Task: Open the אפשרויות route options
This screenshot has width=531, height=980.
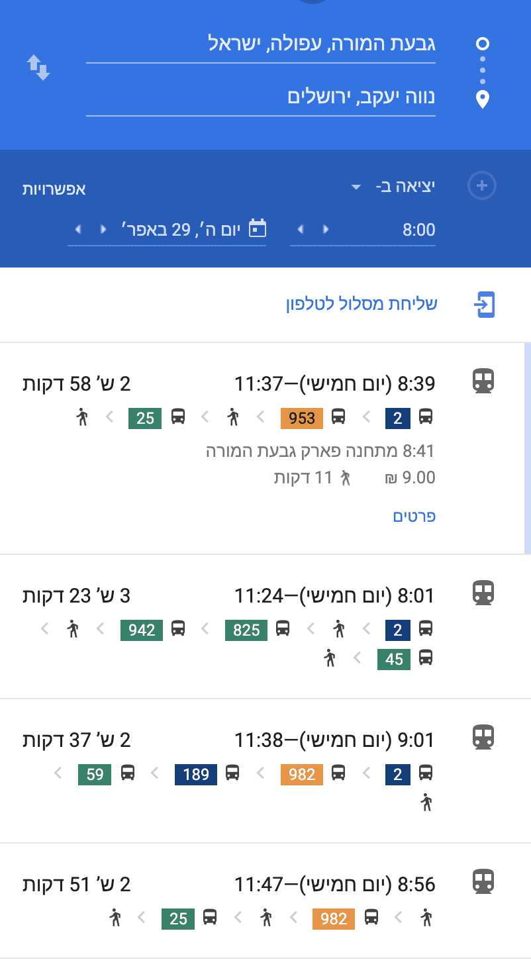Action: [x=54, y=189]
